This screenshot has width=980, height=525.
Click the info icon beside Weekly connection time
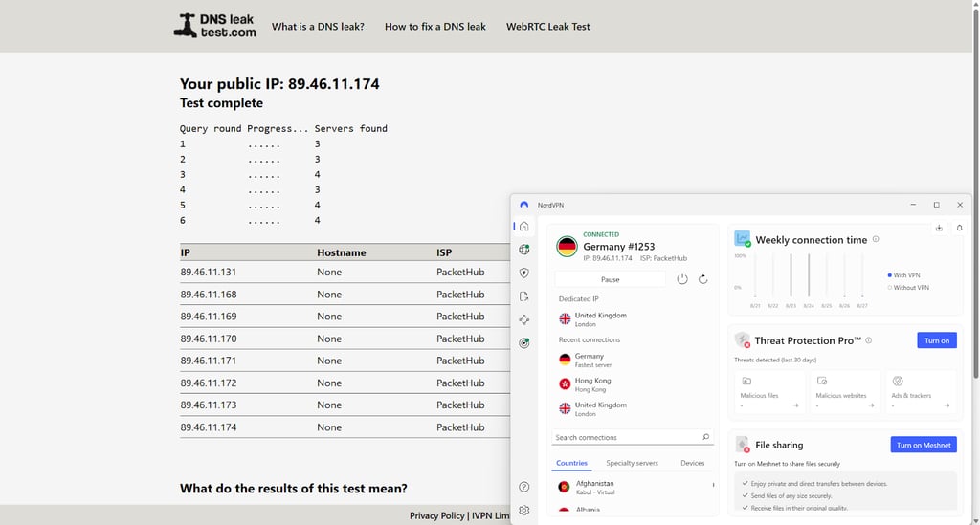pyautogui.click(x=876, y=239)
